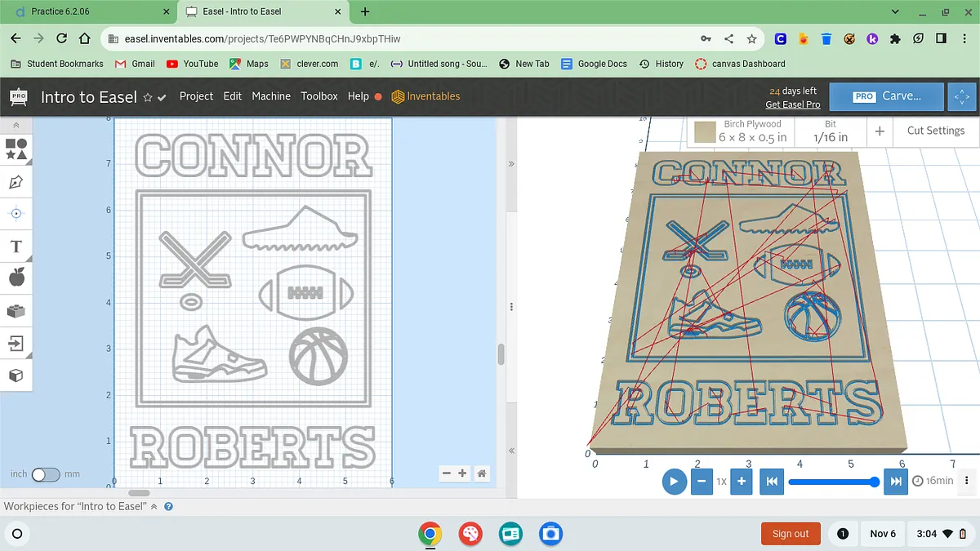Open the Birch Plywood material dropdown
This screenshot has width=980, height=551.
point(741,131)
